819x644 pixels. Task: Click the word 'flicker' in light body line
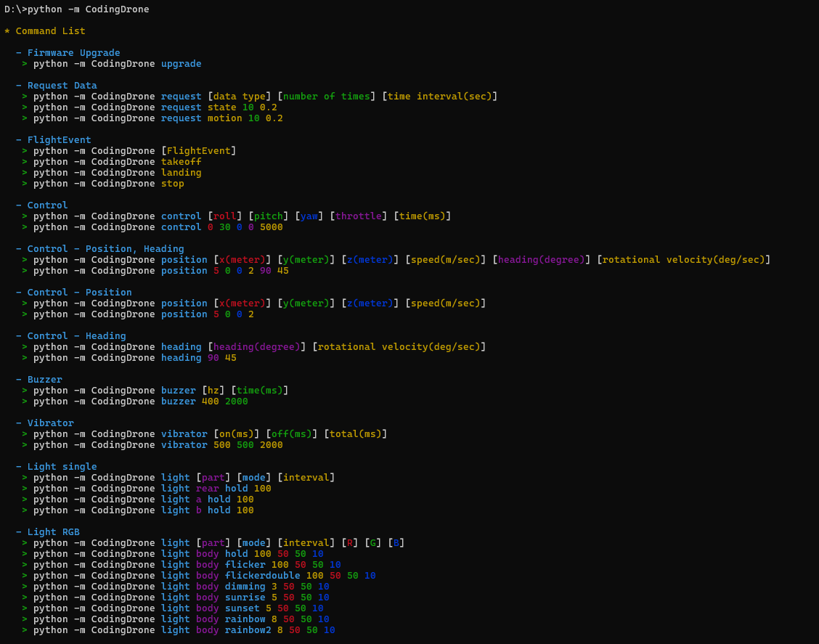pyautogui.click(x=245, y=565)
